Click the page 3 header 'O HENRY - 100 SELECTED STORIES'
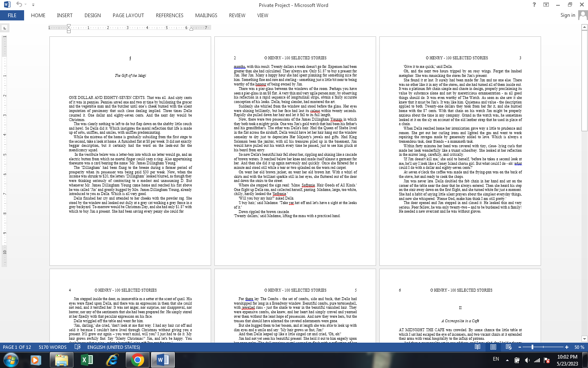The image size is (588, 368). pyautogui.click(x=457, y=58)
